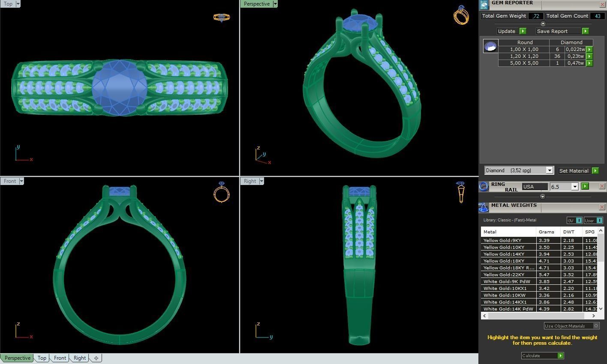This screenshot has width=607, height=364.
Task: Switch to the Front tab at bottom
Action: pyautogui.click(x=60, y=358)
